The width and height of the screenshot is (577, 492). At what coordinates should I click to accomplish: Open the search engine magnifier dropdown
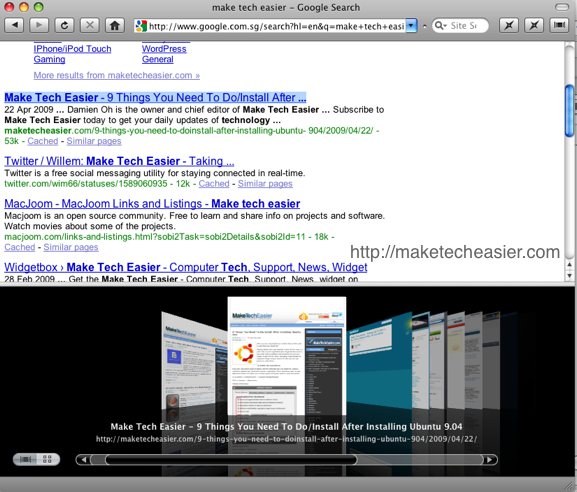[x=440, y=25]
